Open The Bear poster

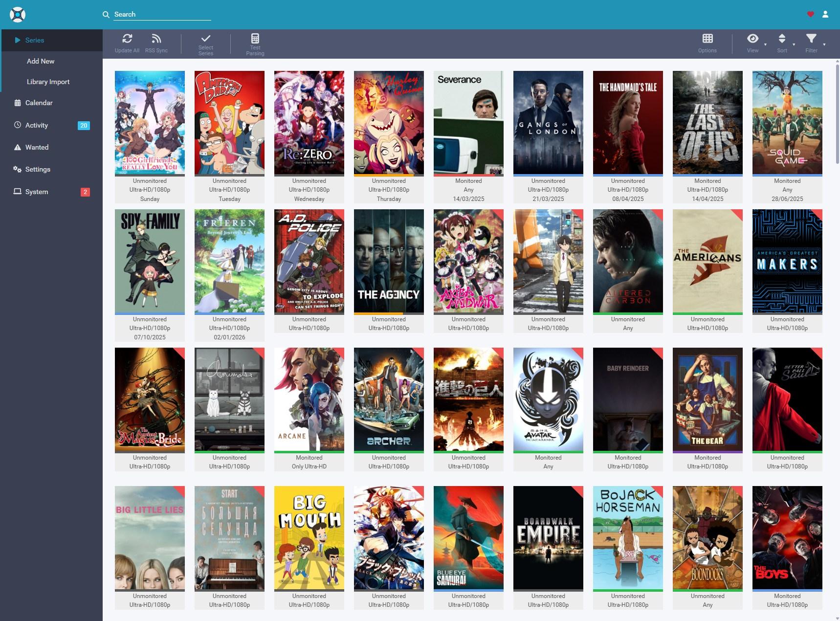click(x=707, y=399)
